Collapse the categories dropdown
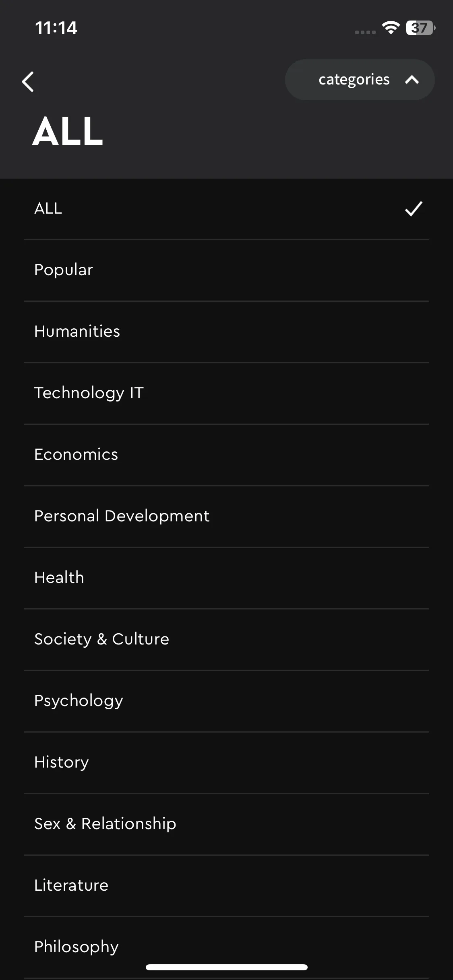The image size is (453, 980). click(x=360, y=80)
